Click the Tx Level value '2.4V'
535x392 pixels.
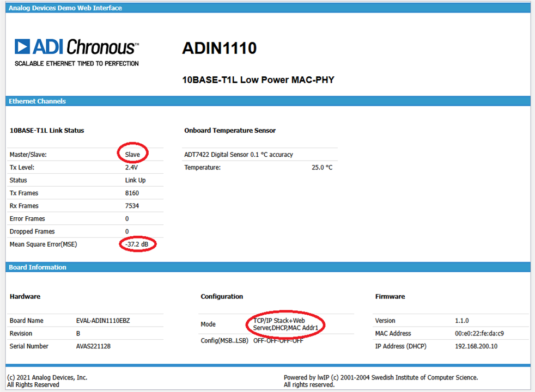[131, 167]
